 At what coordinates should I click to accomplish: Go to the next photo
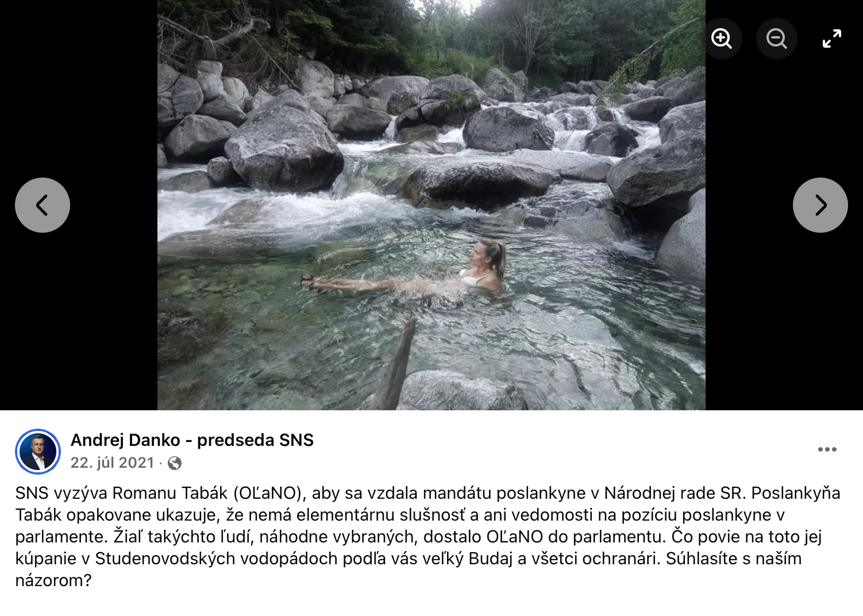[x=820, y=205]
